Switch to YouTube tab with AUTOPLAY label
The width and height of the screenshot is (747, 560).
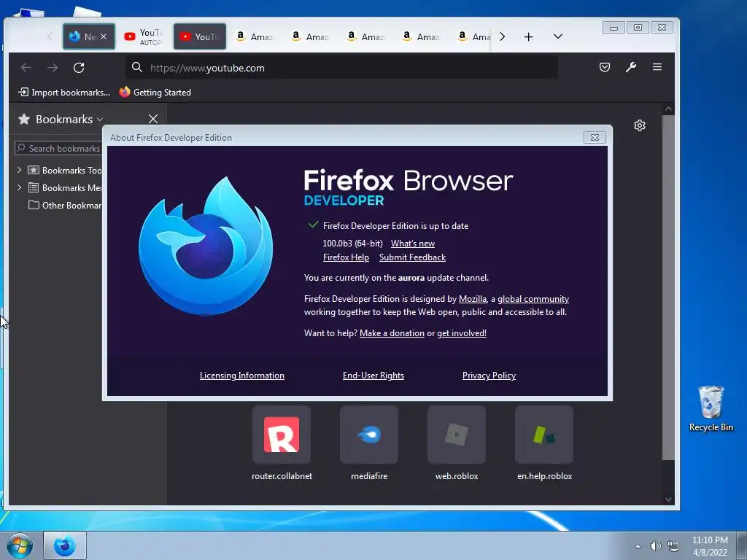(144, 36)
